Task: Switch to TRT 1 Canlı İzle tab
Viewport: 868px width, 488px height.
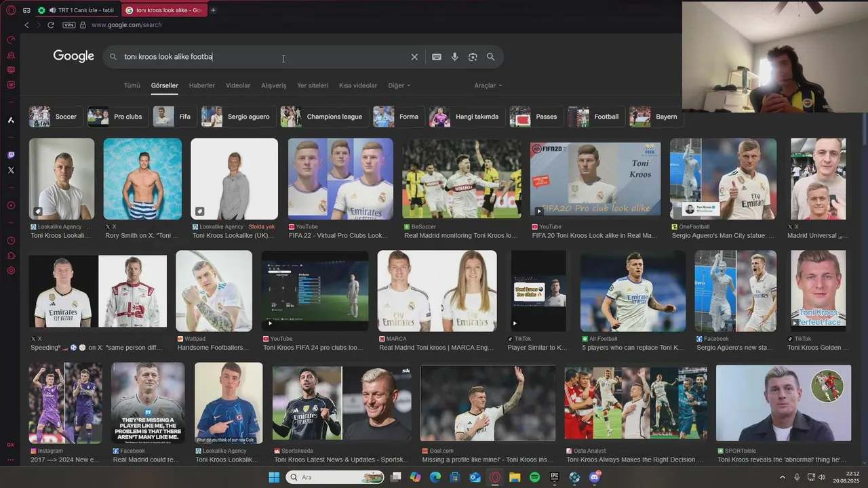Action: [x=77, y=10]
